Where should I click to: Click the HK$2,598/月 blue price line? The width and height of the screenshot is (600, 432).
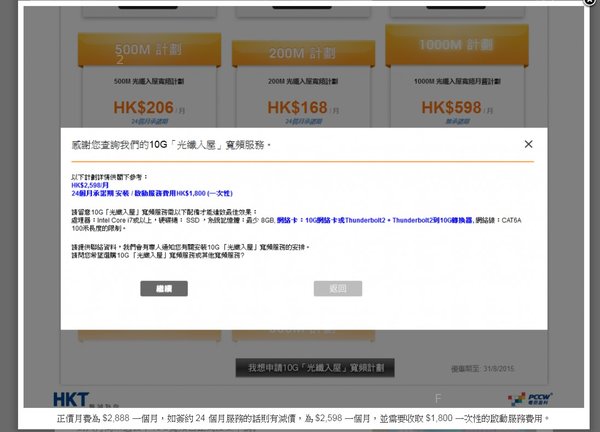click(90, 185)
